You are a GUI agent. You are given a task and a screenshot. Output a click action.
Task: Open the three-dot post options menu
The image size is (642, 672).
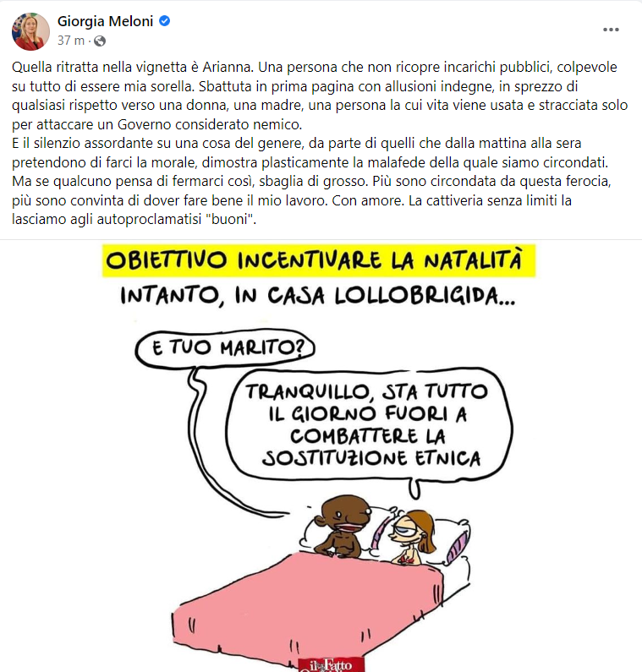pyautogui.click(x=611, y=30)
